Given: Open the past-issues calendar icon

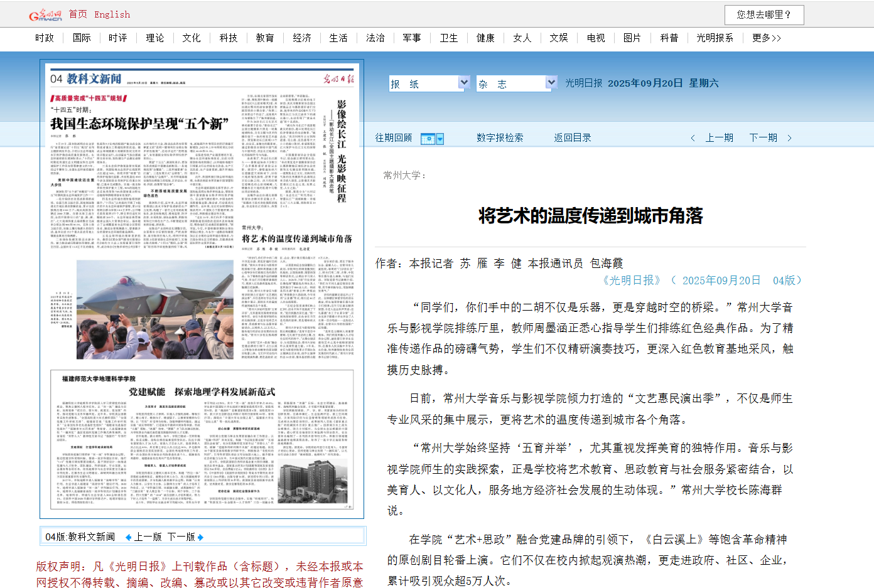Looking at the screenshot, I should pyautogui.click(x=431, y=139).
